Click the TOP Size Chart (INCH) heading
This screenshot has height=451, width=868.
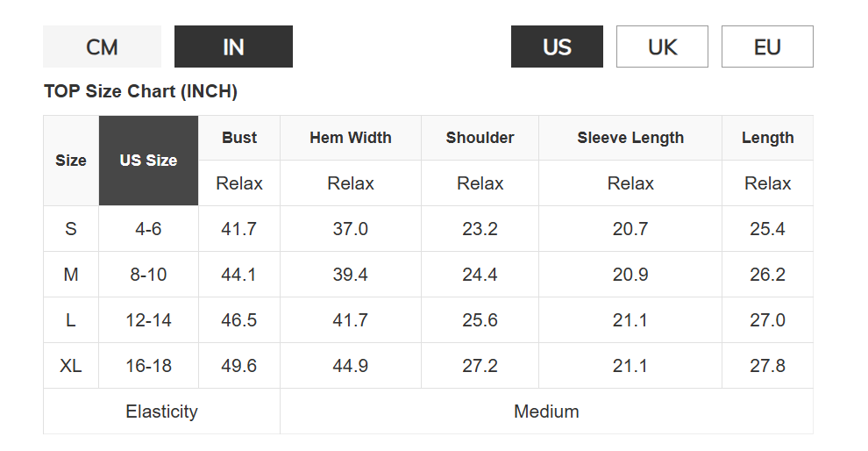point(140,91)
